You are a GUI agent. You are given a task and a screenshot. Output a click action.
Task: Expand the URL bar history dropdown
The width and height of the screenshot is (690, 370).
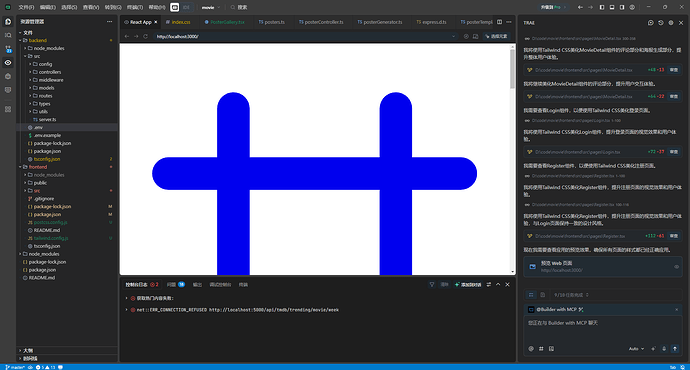[x=454, y=37]
